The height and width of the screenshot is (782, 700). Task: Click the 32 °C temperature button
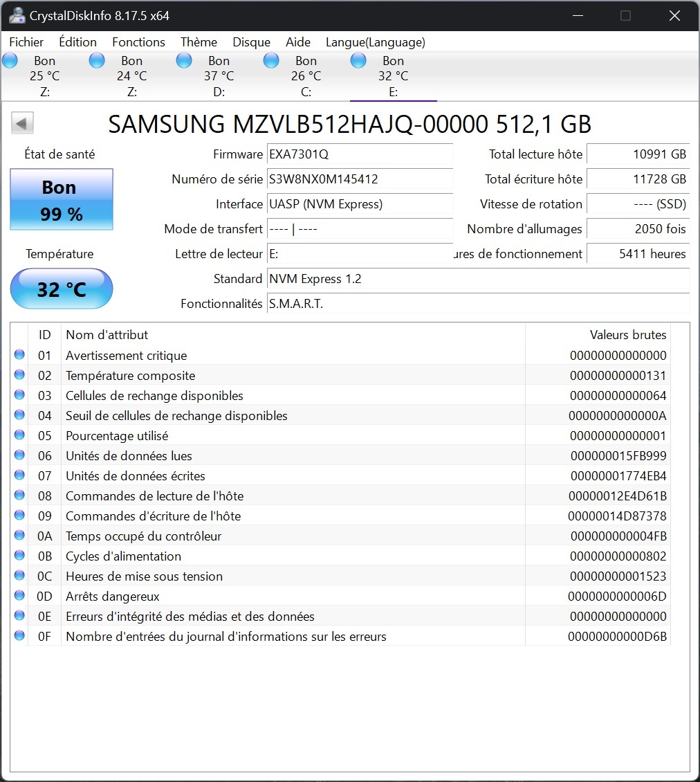pos(62,289)
